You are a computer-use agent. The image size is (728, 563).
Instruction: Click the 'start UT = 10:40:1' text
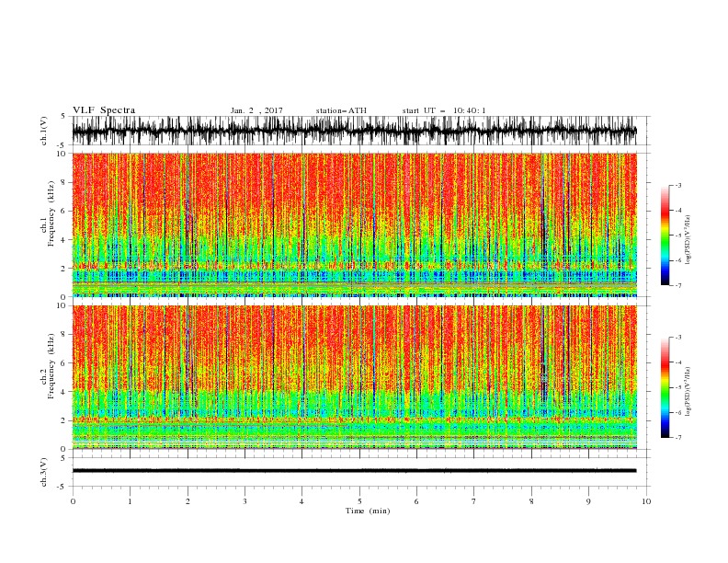[x=444, y=110]
